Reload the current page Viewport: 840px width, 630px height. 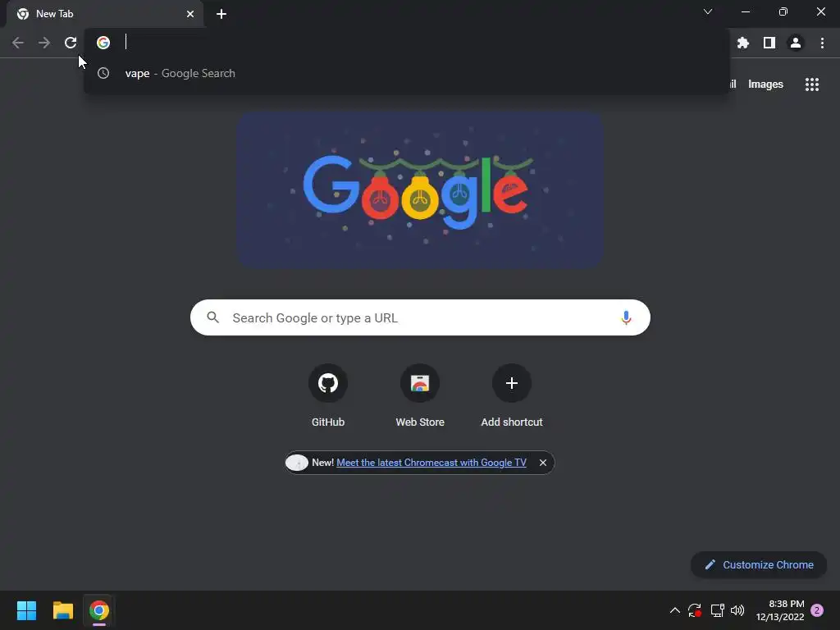pos(71,43)
